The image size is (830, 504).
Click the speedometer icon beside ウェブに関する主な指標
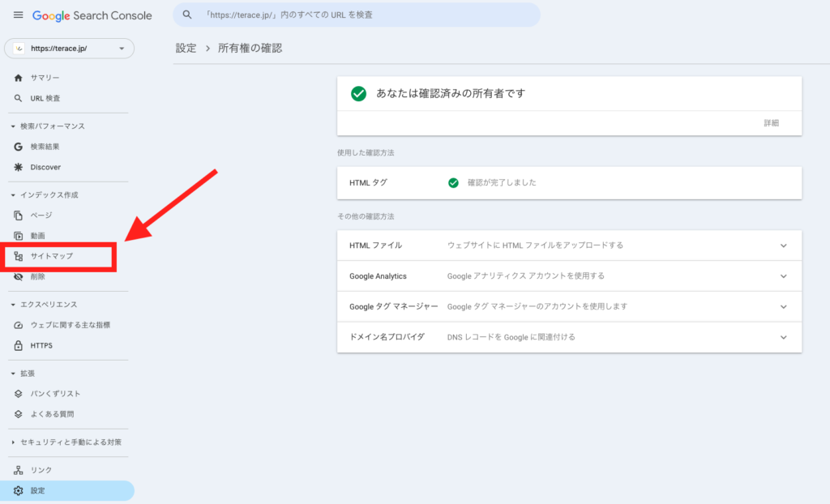tap(19, 325)
